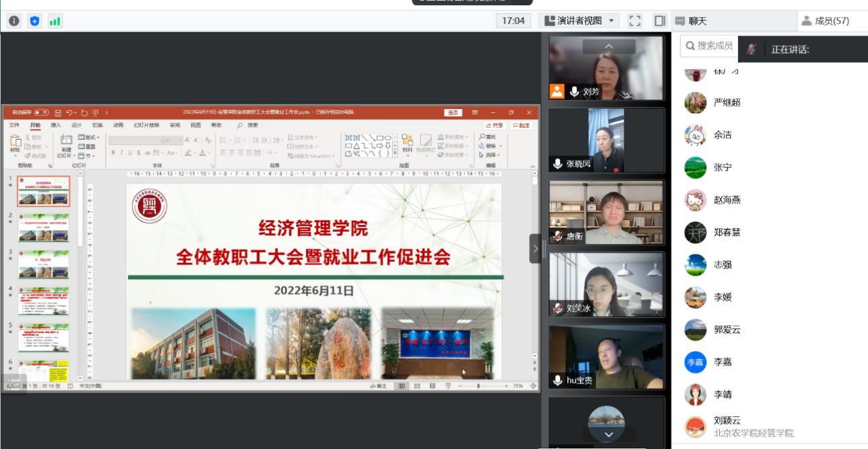Open the 演讲者视图 view dropdown
This screenshot has width=868, height=449.
[579, 21]
